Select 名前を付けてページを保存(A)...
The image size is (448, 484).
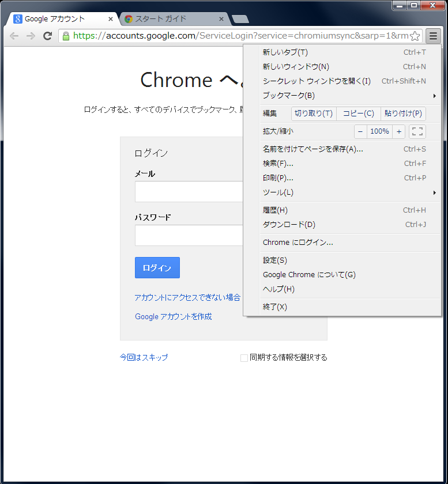[x=342, y=149]
